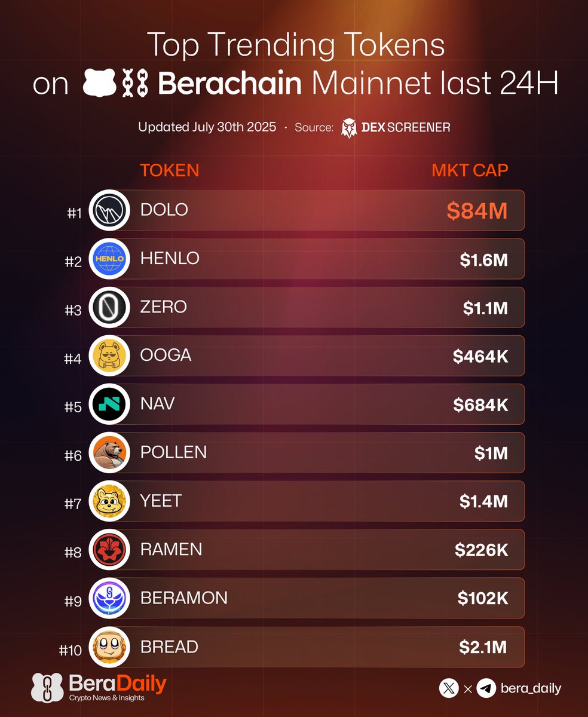Click the yellow YEET bear icon
The height and width of the screenshot is (717, 588).
point(109,501)
